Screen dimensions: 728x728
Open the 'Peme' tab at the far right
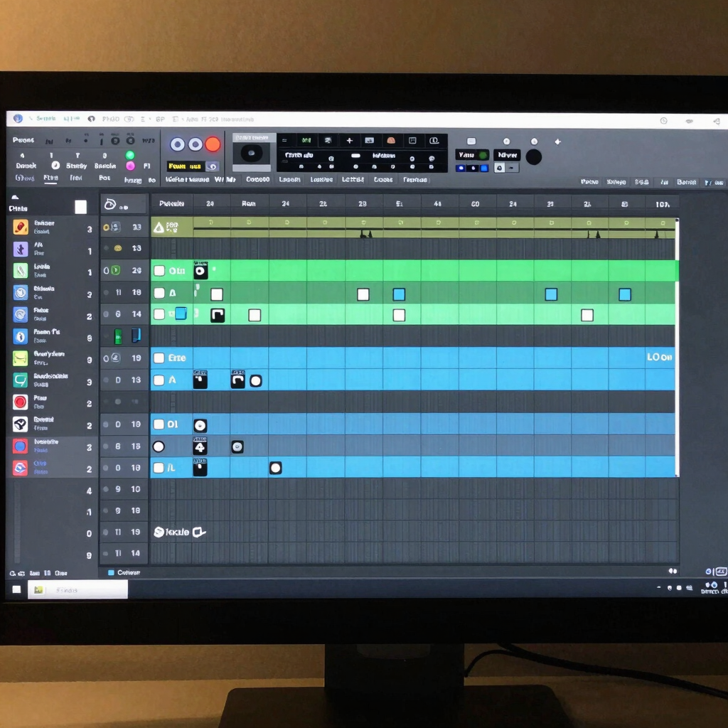pyautogui.click(x=589, y=181)
